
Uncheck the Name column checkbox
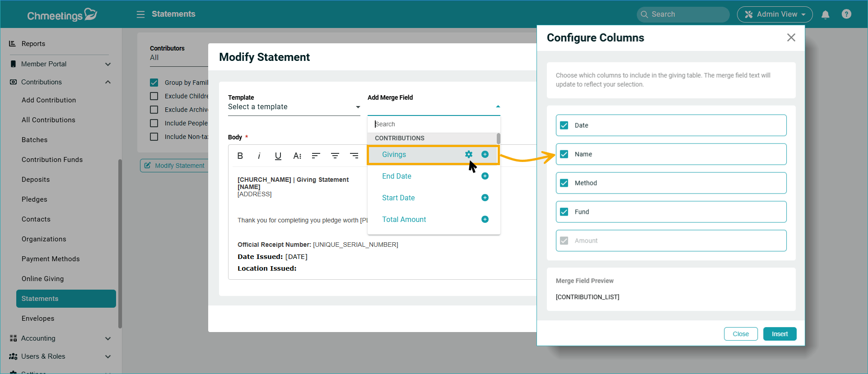click(564, 154)
